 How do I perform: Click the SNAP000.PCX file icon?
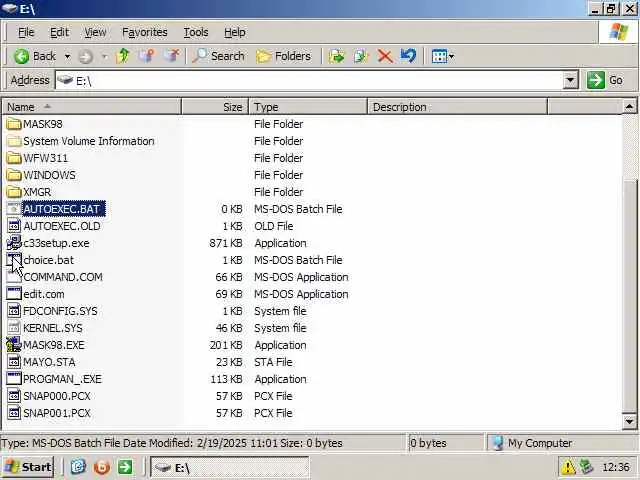point(14,396)
